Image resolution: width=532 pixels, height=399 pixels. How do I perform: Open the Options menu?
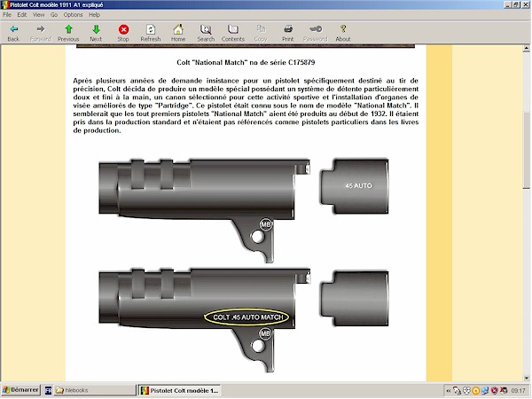(73, 14)
